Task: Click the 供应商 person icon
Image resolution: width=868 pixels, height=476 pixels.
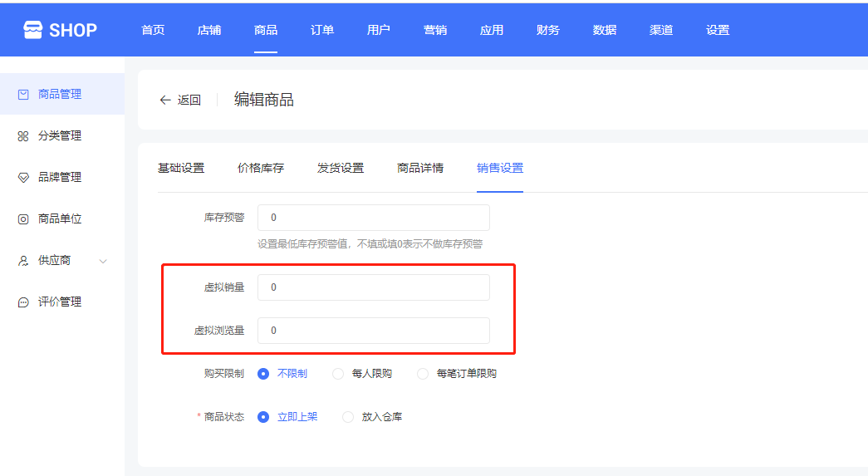Action: [23, 261]
